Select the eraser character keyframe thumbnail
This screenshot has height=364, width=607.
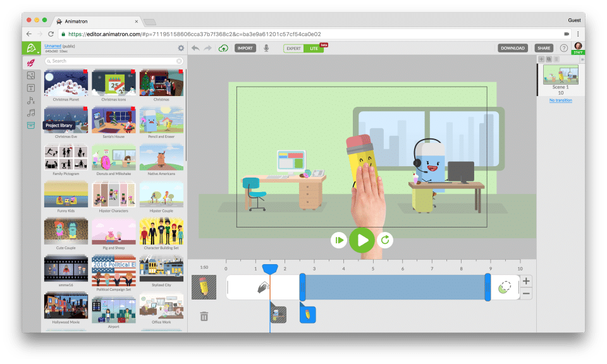click(278, 315)
